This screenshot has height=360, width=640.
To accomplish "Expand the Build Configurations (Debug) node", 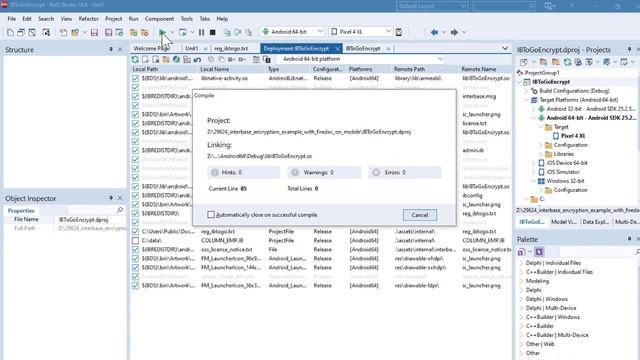I will coord(527,91).
